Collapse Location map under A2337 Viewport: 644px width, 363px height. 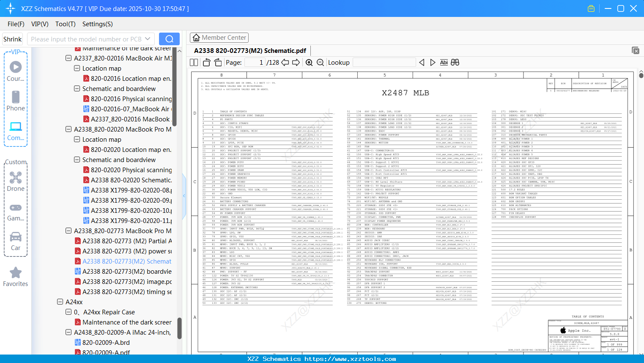pyautogui.click(x=77, y=68)
